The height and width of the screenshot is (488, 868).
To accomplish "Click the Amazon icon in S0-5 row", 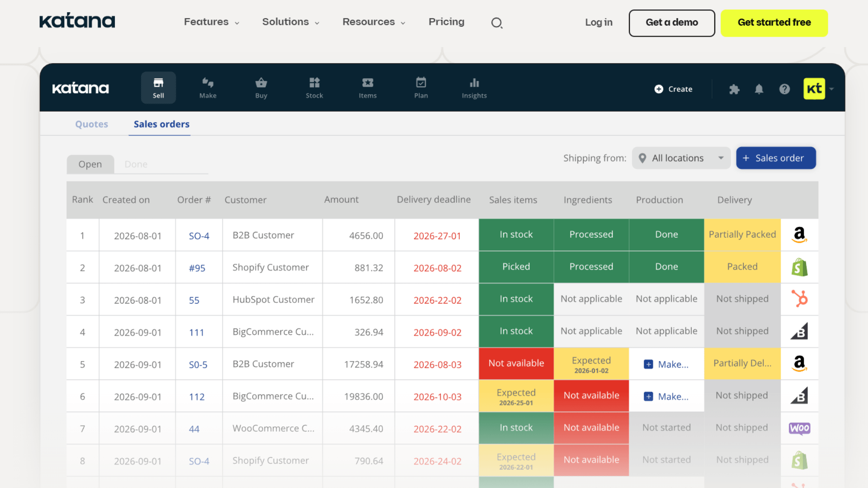I will [799, 363].
